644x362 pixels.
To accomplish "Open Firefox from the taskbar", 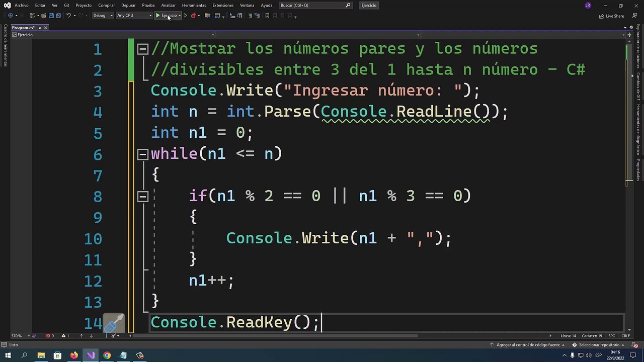I will coord(74,355).
